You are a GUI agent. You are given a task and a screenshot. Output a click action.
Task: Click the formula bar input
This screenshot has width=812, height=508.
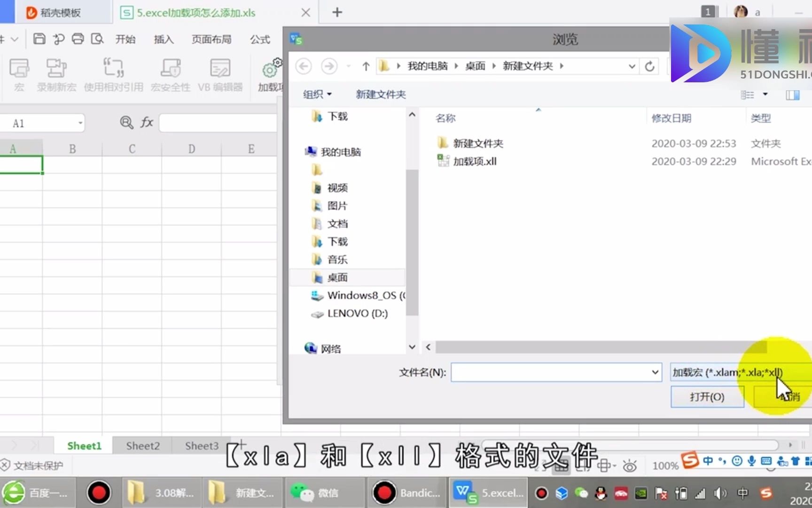(x=219, y=123)
